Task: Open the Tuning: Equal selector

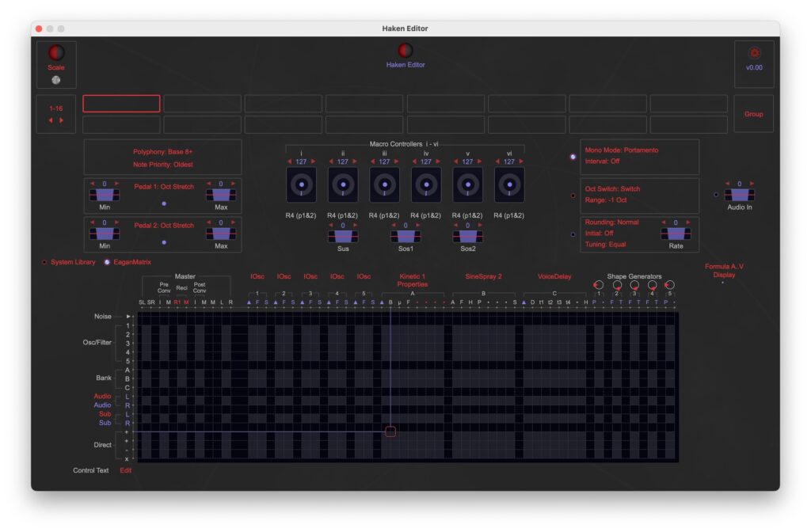Action: (605, 245)
